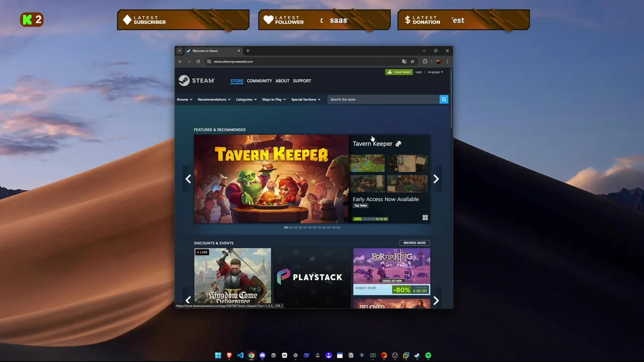644x362 pixels.
Task: Go back using the browser back arrow
Action: [180, 61]
